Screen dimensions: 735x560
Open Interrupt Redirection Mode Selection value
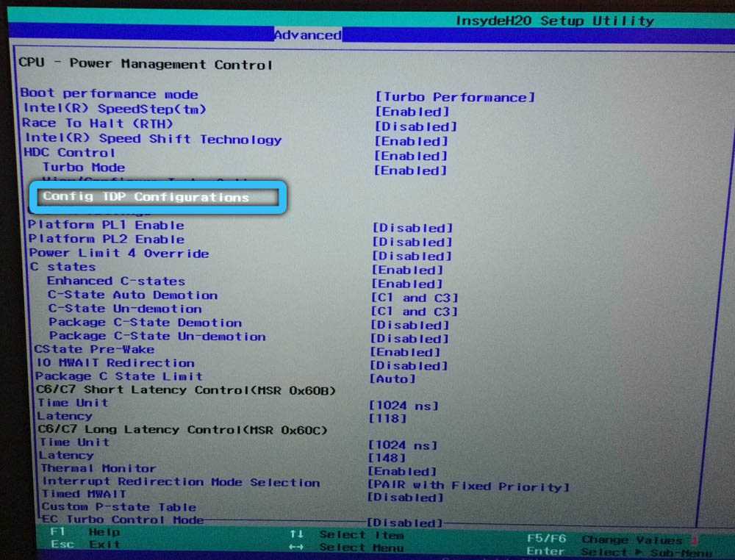tap(467, 486)
